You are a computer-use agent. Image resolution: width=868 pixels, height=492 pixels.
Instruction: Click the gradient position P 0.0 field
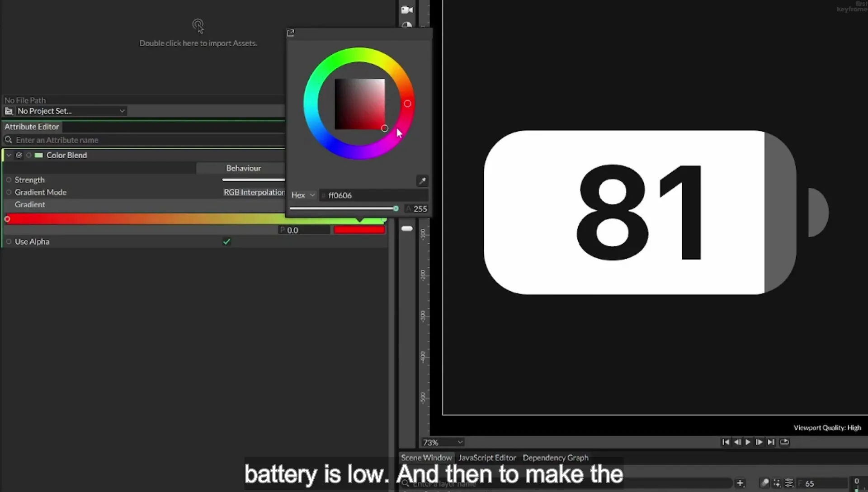(x=304, y=230)
